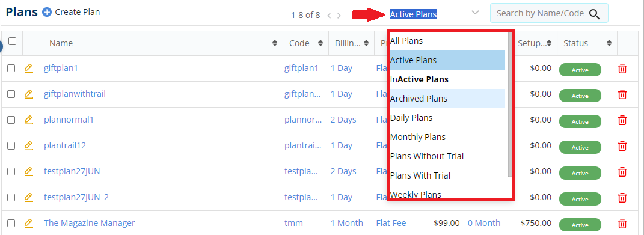
Task: Focus the Search by Name/Code field
Action: click(x=540, y=13)
